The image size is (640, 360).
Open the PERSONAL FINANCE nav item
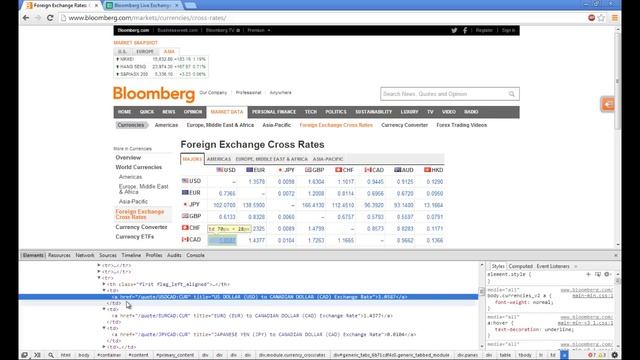click(274, 112)
